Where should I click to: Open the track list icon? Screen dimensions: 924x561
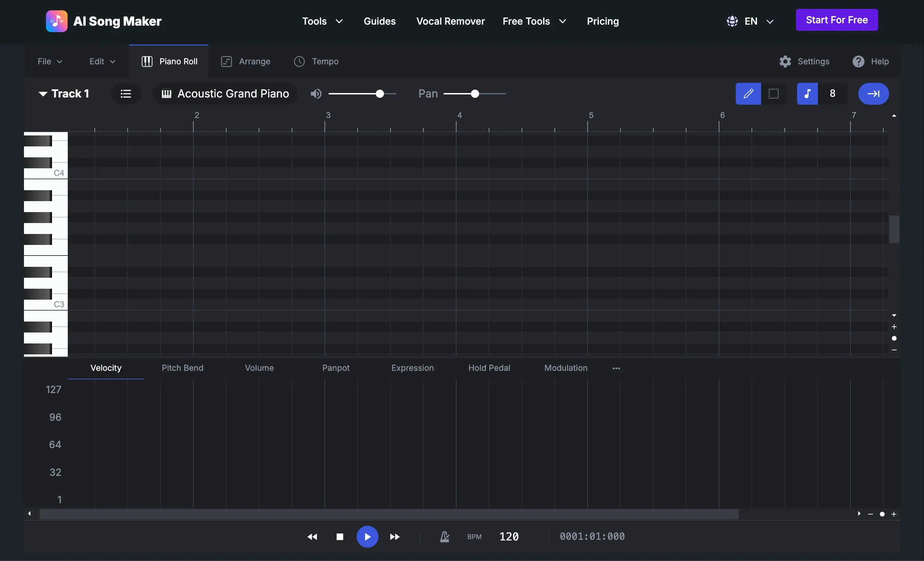126,94
